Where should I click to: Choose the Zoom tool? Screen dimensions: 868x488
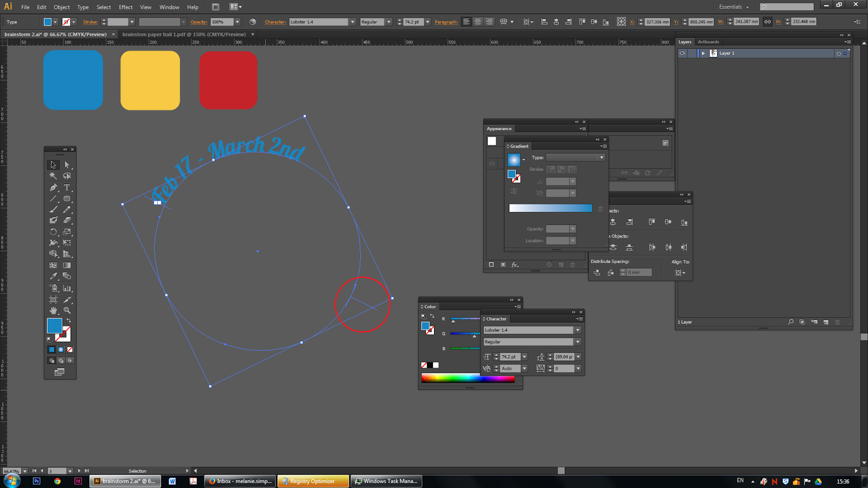tap(67, 311)
